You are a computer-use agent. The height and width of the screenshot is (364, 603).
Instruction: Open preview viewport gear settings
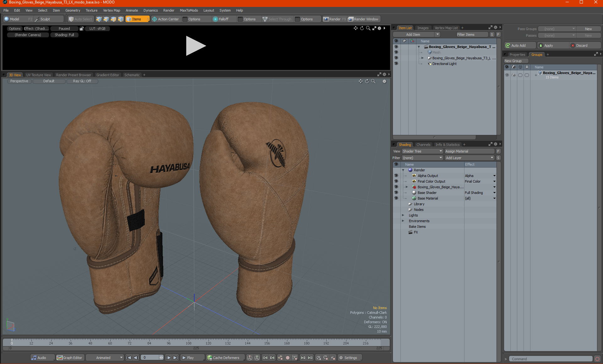click(379, 28)
